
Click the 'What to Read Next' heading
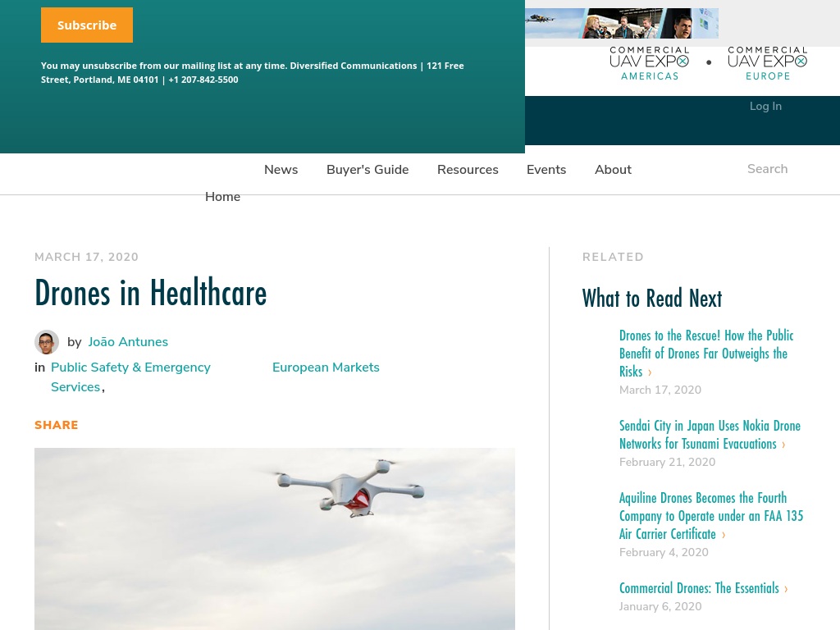click(x=652, y=299)
